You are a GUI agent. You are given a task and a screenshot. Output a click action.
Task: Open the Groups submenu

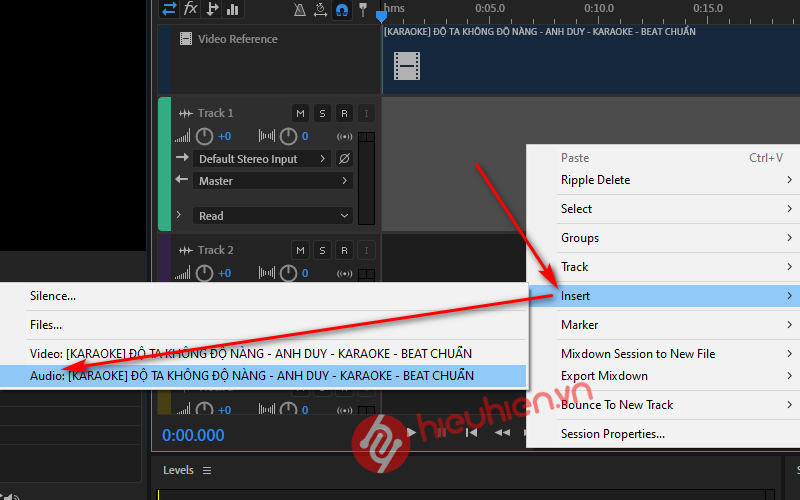tap(663, 238)
